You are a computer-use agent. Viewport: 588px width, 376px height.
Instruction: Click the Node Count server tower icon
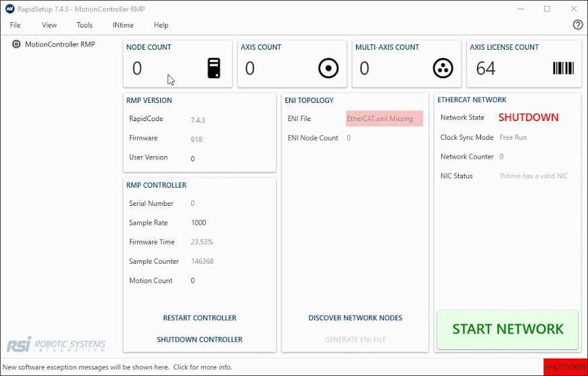(214, 68)
